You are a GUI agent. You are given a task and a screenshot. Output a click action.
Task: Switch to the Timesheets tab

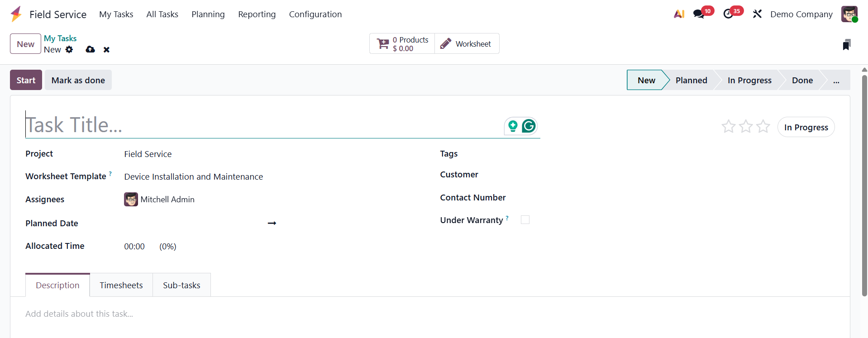coord(121,285)
